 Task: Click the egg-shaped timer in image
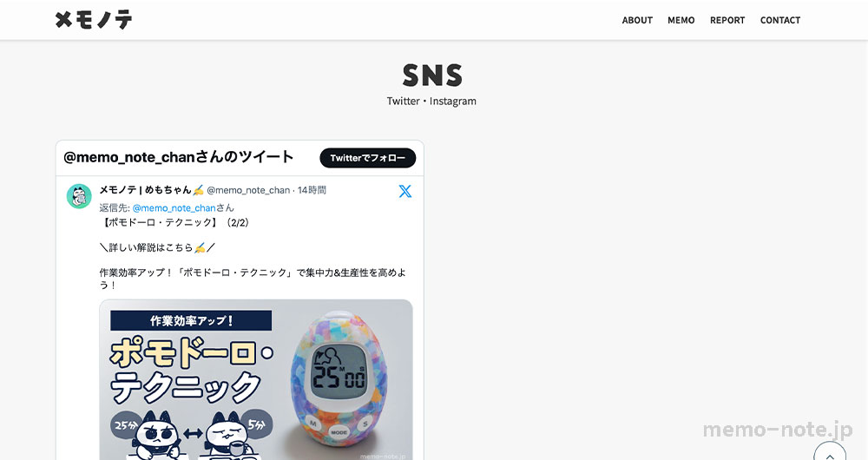[340, 379]
